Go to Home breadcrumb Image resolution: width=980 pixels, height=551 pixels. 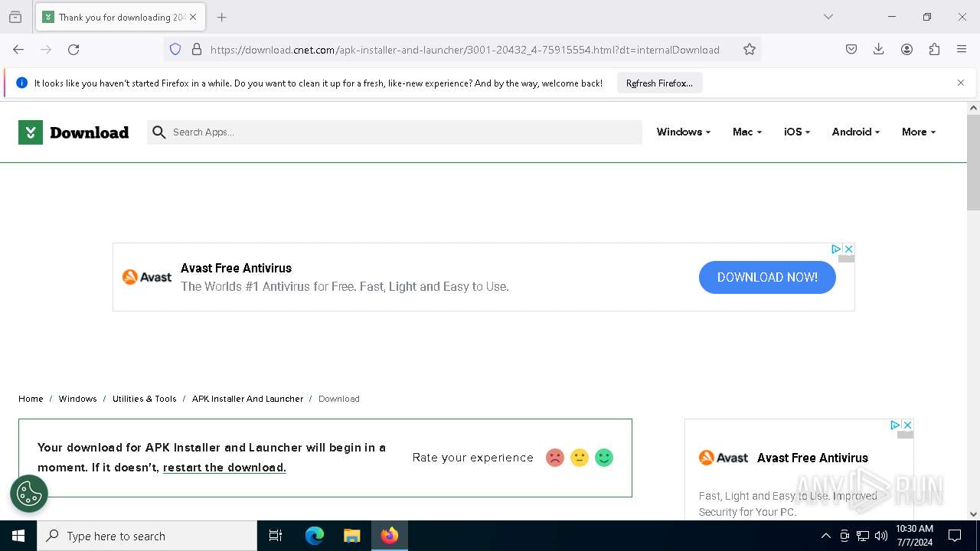[x=31, y=399]
